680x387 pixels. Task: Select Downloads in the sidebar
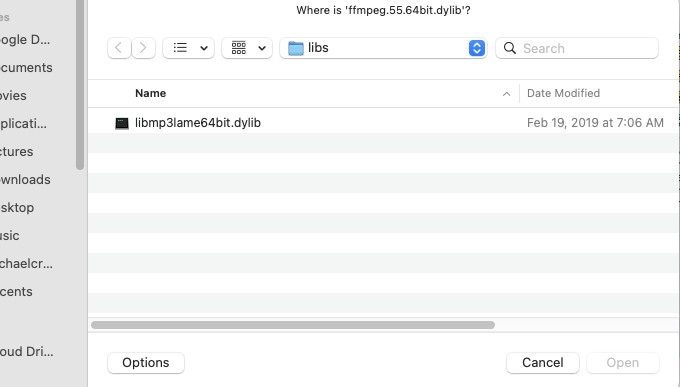click(25, 180)
